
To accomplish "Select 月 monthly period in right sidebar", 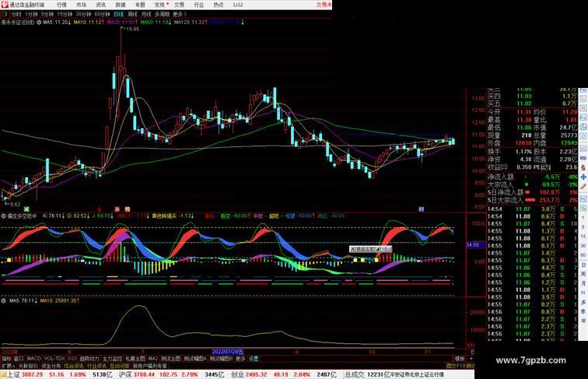I will pos(583,283).
